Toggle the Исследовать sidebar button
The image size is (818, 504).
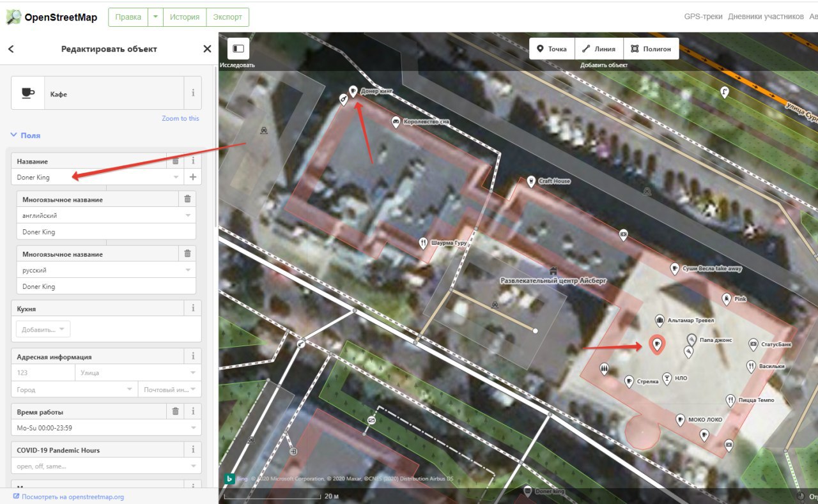click(x=238, y=49)
